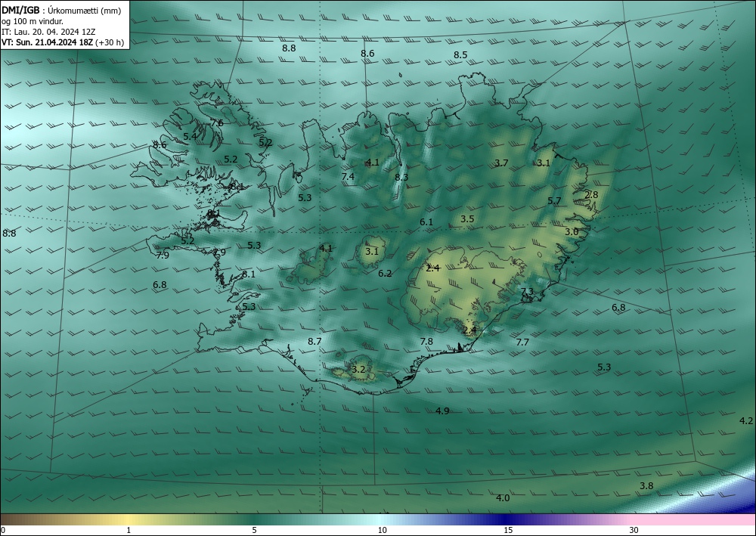Click the 7.8 value south of the glacier
Viewport: 756px width, 536px height.
(x=426, y=341)
